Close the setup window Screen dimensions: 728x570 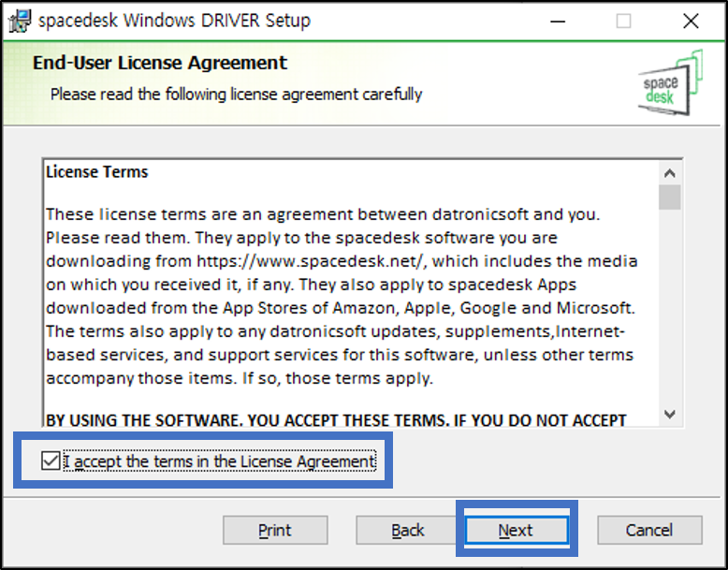pyautogui.click(x=691, y=21)
